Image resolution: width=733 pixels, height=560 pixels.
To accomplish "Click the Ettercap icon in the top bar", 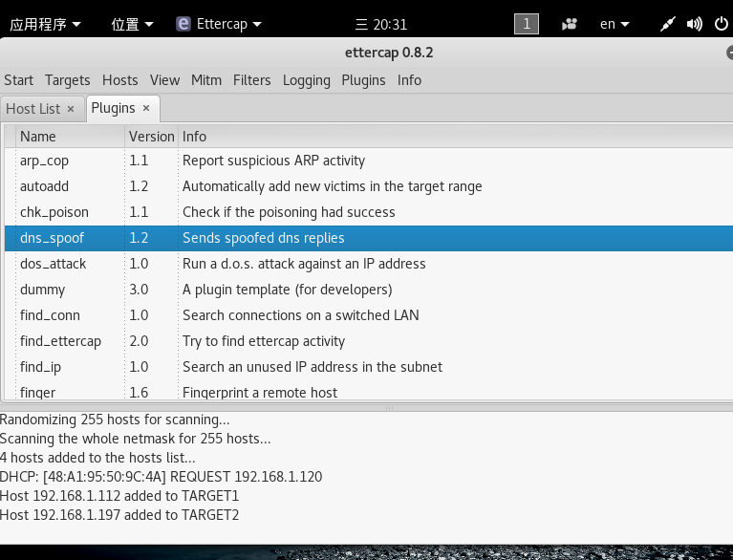I will coord(183,24).
